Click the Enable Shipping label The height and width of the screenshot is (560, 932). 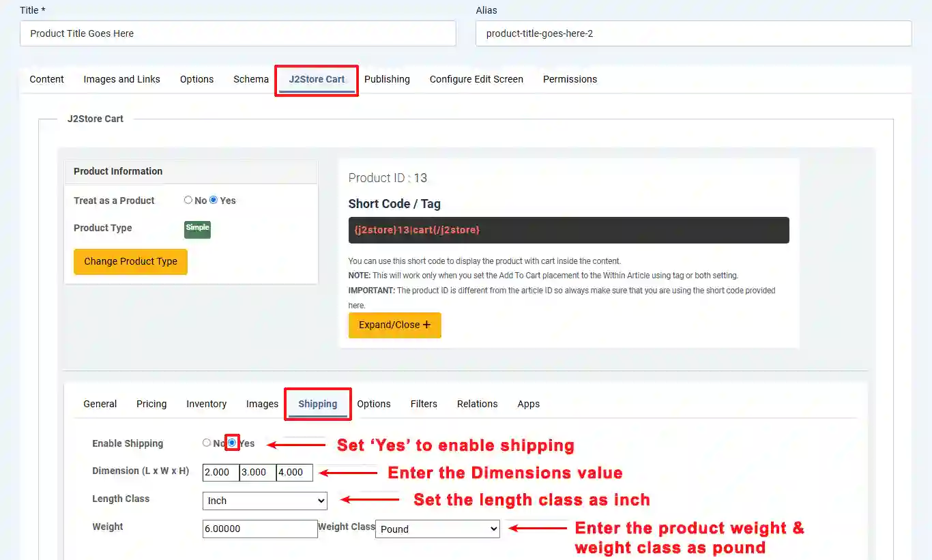tap(128, 443)
